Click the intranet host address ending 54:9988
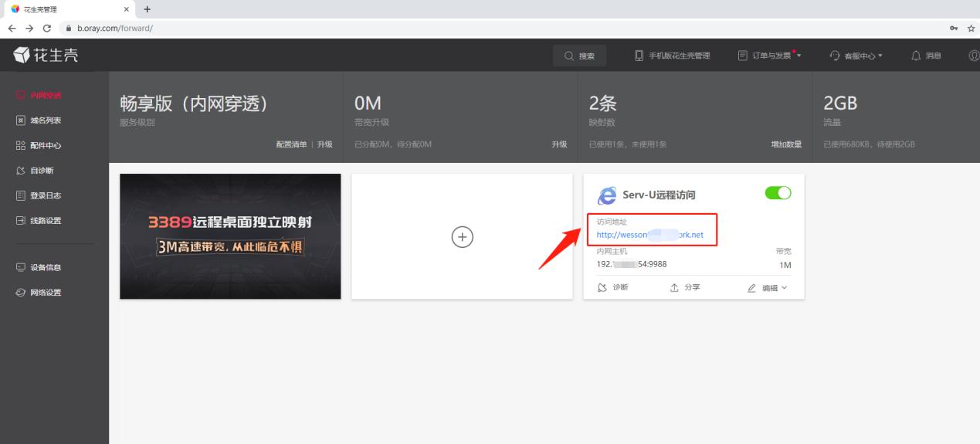Image resolution: width=980 pixels, height=444 pixels. click(x=632, y=264)
